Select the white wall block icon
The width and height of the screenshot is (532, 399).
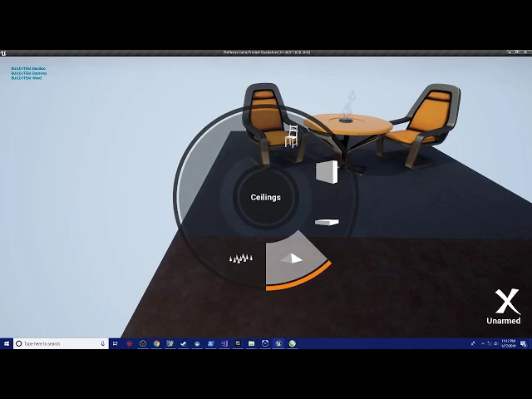pyautogui.click(x=327, y=172)
